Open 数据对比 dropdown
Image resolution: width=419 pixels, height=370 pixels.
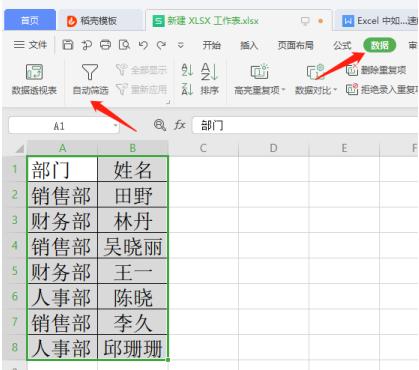tap(316, 79)
